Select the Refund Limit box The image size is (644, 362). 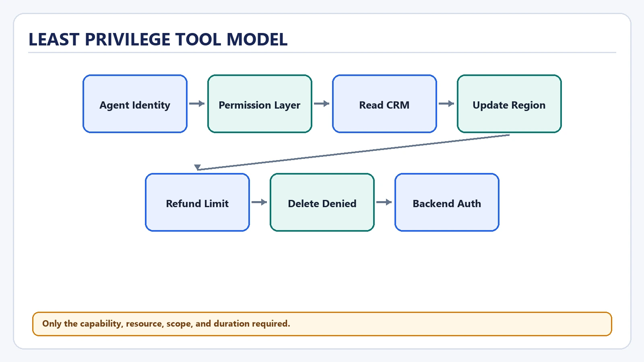click(x=197, y=202)
